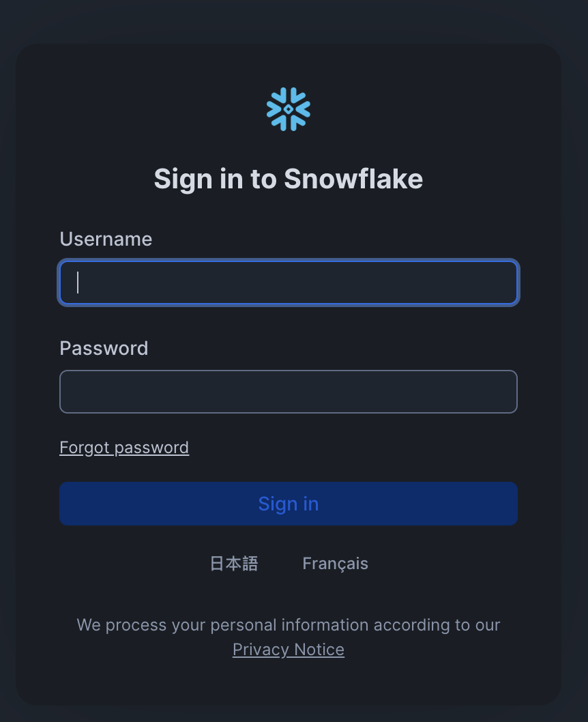Switch language to 日本語
Image resolution: width=588 pixels, height=722 pixels.
point(234,564)
